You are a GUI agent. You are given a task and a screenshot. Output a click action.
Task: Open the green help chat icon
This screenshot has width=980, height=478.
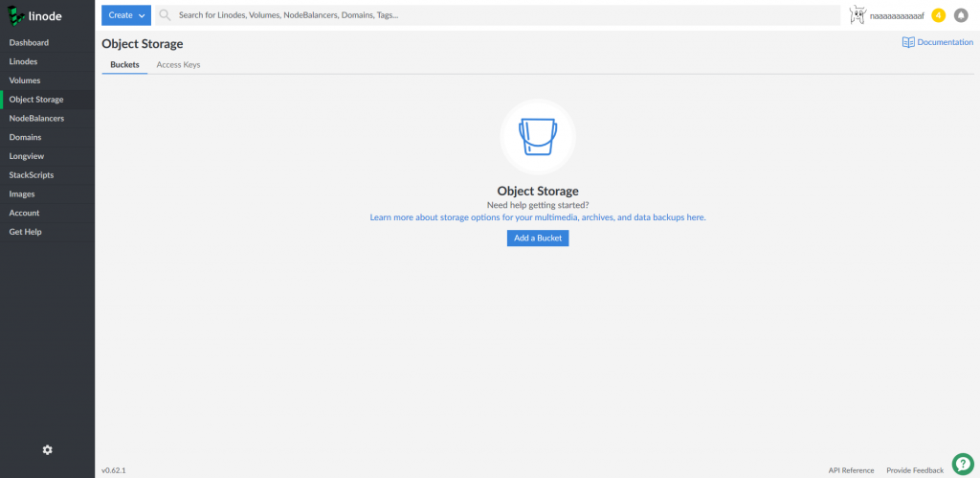click(x=962, y=463)
